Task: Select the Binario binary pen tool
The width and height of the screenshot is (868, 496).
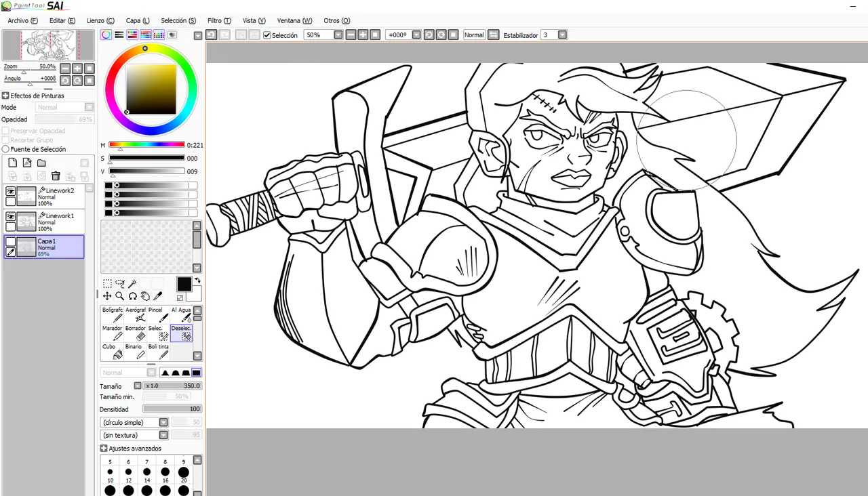Action: point(136,351)
